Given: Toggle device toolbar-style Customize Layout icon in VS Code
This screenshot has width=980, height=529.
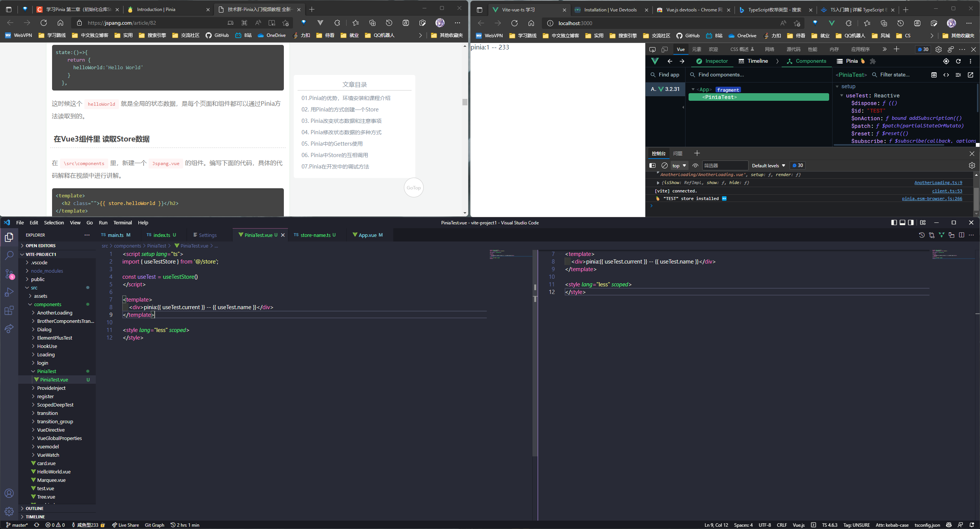Looking at the screenshot, I should [x=923, y=222].
